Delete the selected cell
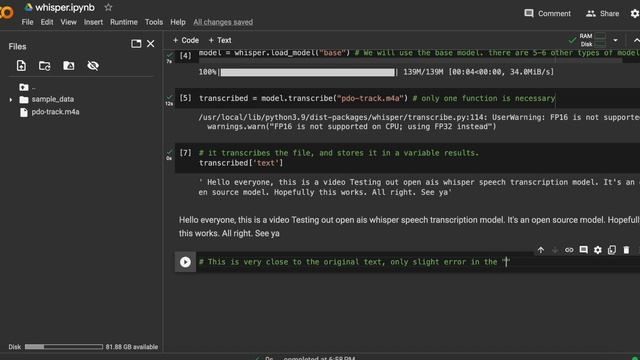Viewport: 640px width, 360px height. click(x=626, y=250)
